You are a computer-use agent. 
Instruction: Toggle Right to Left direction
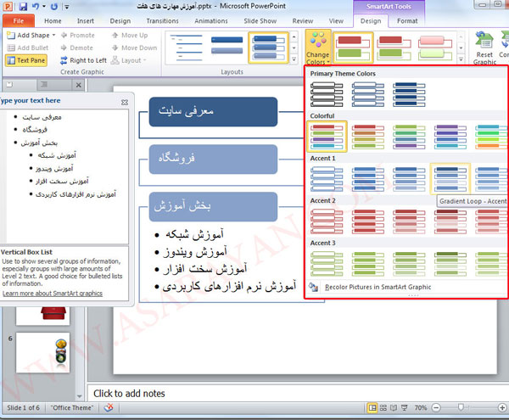83,61
